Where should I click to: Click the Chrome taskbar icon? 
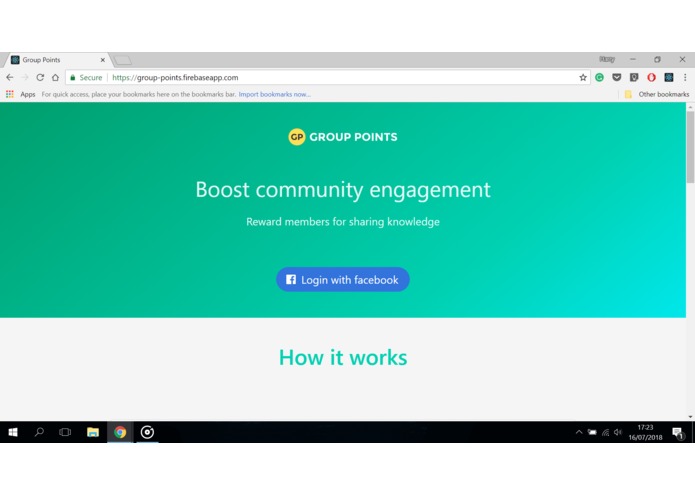coord(120,432)
